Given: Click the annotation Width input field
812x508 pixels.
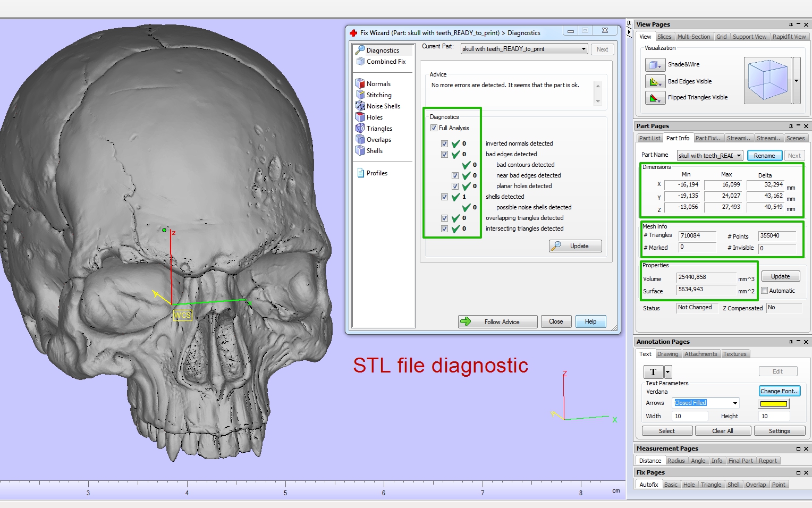Looking at the screenshot, I should (690, 416).
